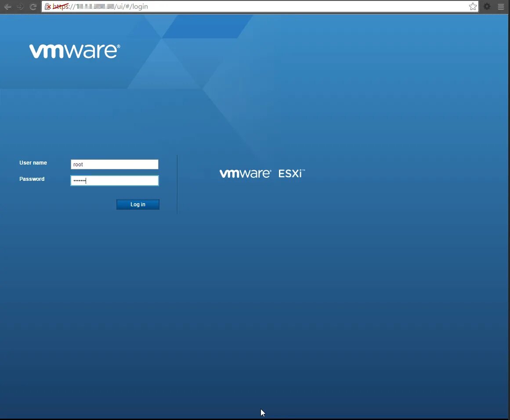Focus the address bar URL field
Image resolution: width=510 pixels, height=420 pixels.
(260, 7)
